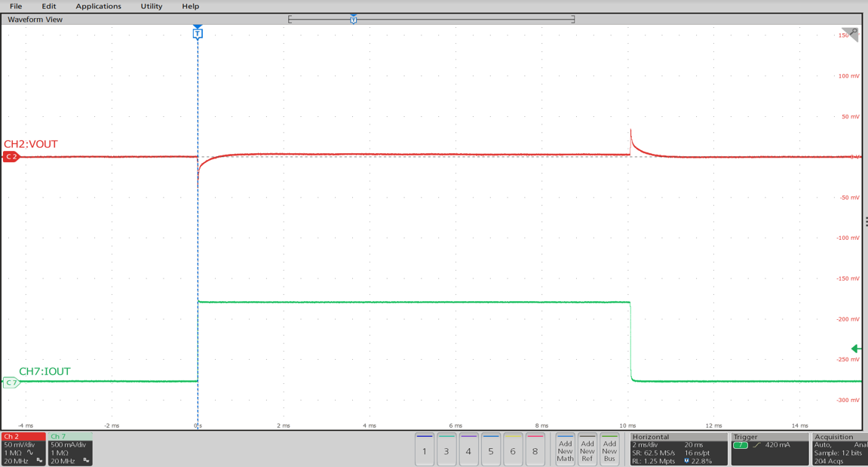Turn on channel 4
The width and height of the screenshot is (868, 467).
(468, 449)
